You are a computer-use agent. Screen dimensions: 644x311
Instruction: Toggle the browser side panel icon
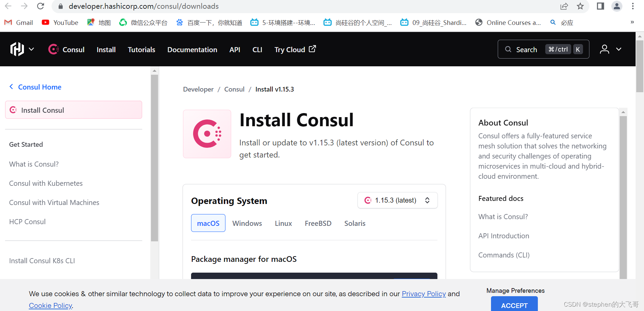[x=601, y=6]
